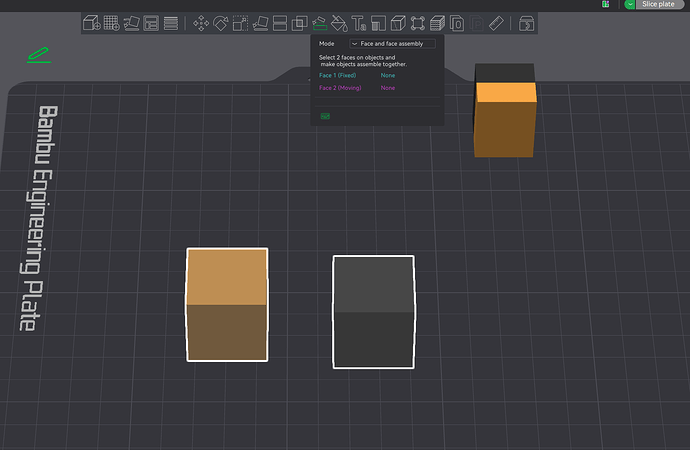Click the green pencil edit icon
Screen dimensions: 690x450
[39, 55]
